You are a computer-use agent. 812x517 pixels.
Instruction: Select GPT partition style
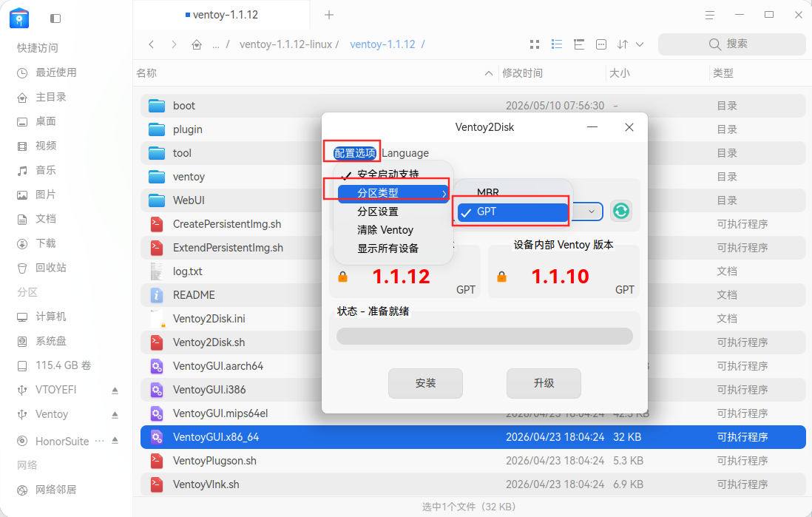click(x=512, y=212)
